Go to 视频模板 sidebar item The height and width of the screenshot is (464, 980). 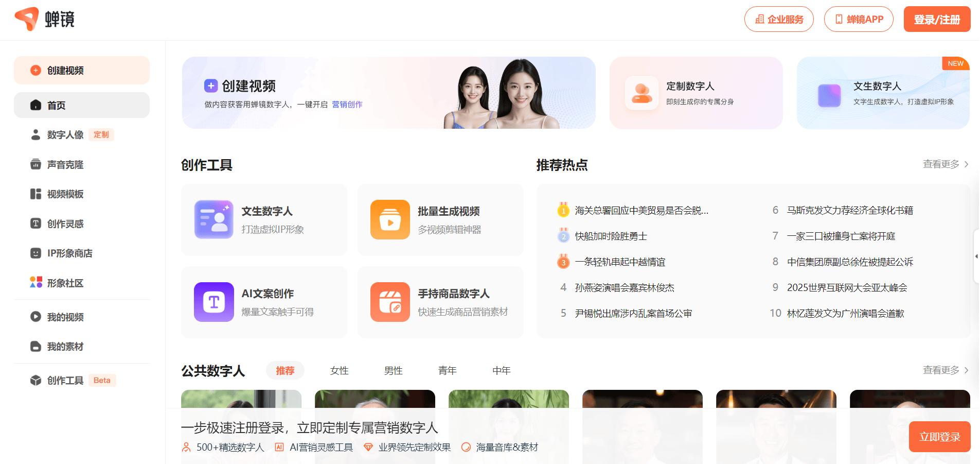click(x=65, y=194)
